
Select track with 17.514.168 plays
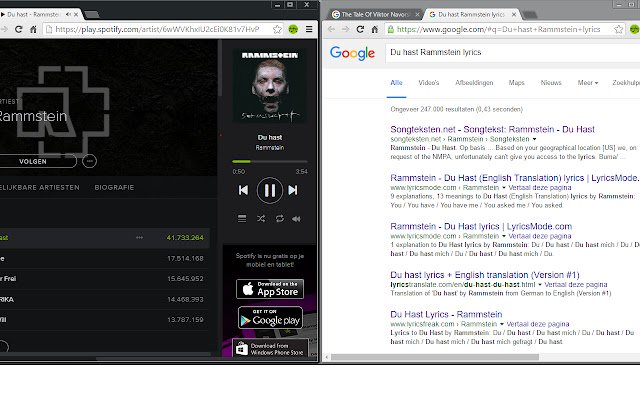click(104, 258)
